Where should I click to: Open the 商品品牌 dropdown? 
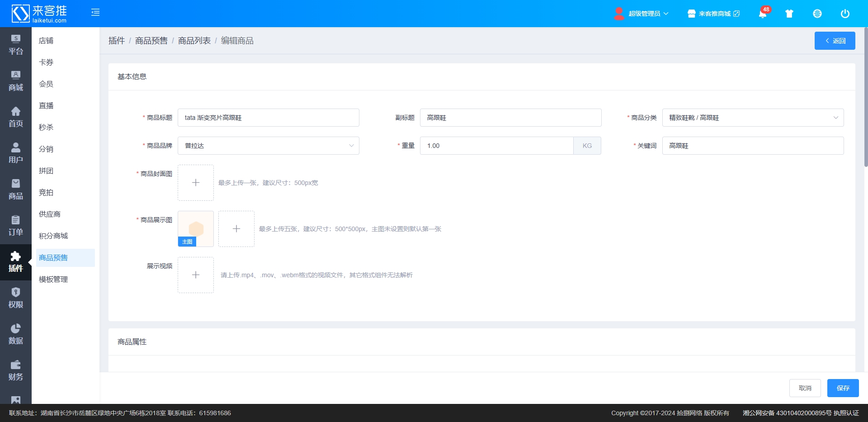268,146
